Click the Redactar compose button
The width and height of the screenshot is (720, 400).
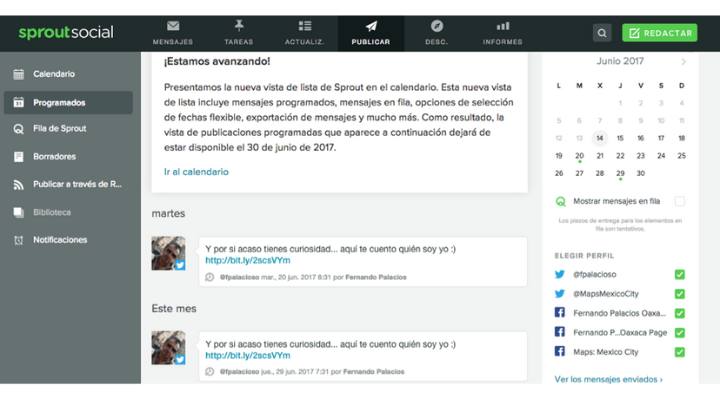tap(659, 33)
